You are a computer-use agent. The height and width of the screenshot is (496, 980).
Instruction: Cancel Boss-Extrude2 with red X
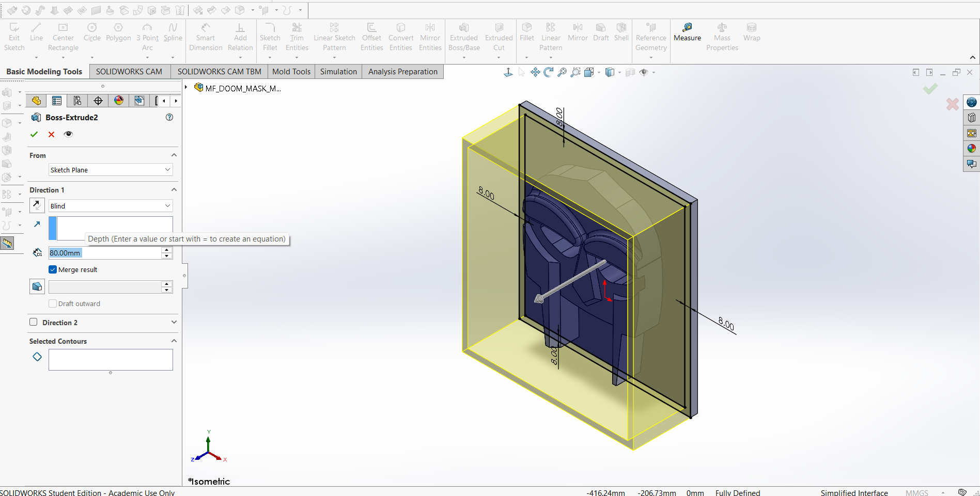coord(51,134)
